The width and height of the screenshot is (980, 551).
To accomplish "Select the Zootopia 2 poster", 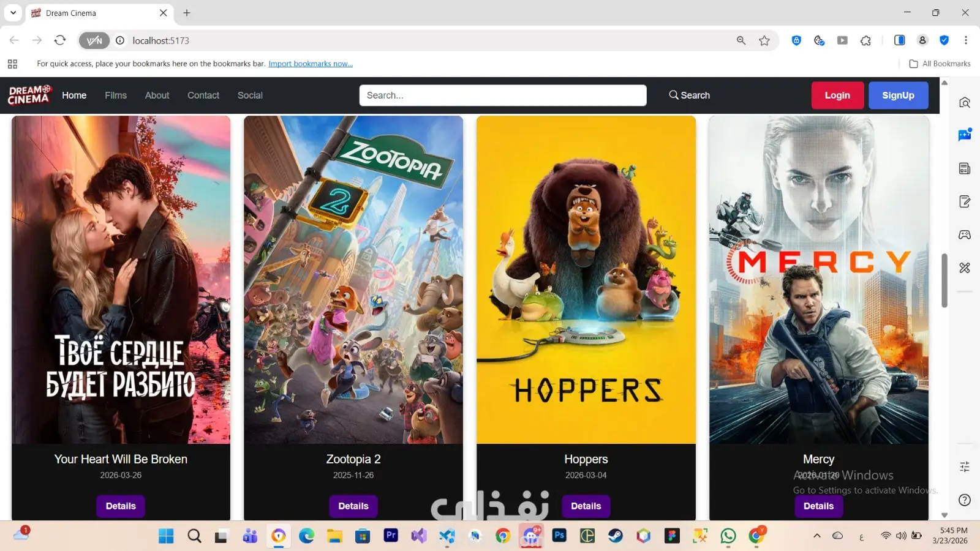I will (x=353, y=280).
